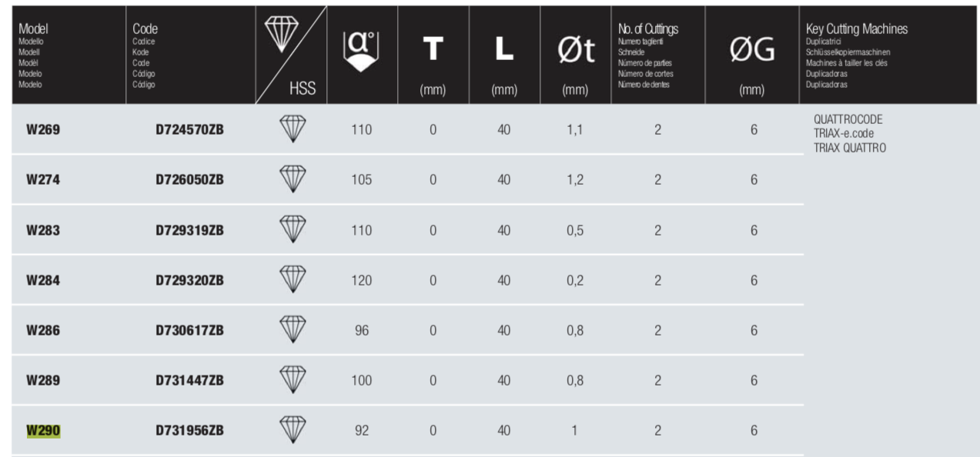Screen dimensions: 980x457
Task: Click the Key Cutting Machines header
Action: pyautogui.click(x=856, y=28)
